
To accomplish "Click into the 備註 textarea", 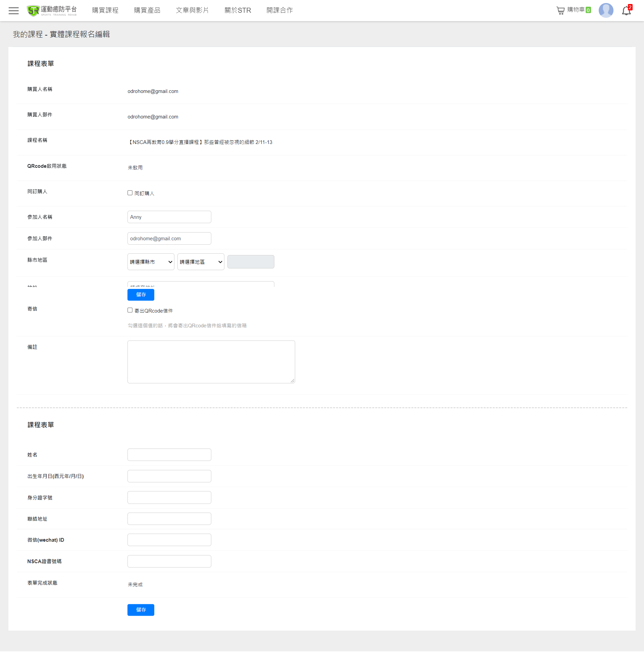I will pos(211,362).
